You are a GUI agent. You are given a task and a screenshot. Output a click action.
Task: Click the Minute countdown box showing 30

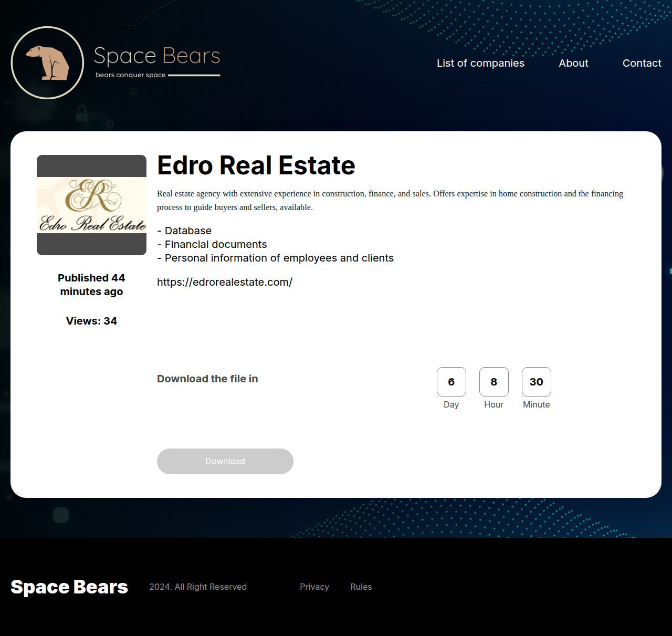click(536, 382)
